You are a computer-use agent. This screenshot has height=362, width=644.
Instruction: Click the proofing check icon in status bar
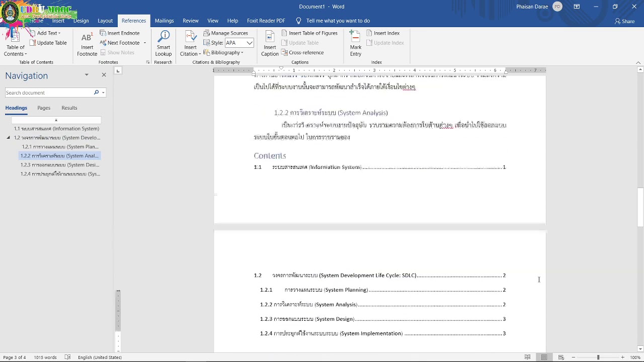pos(67,357)
